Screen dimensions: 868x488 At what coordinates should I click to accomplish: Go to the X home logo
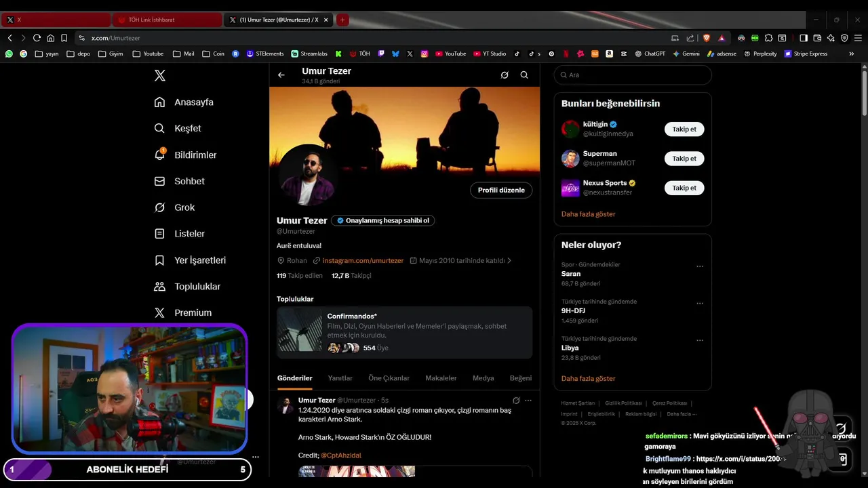click(x=160, y=75)
